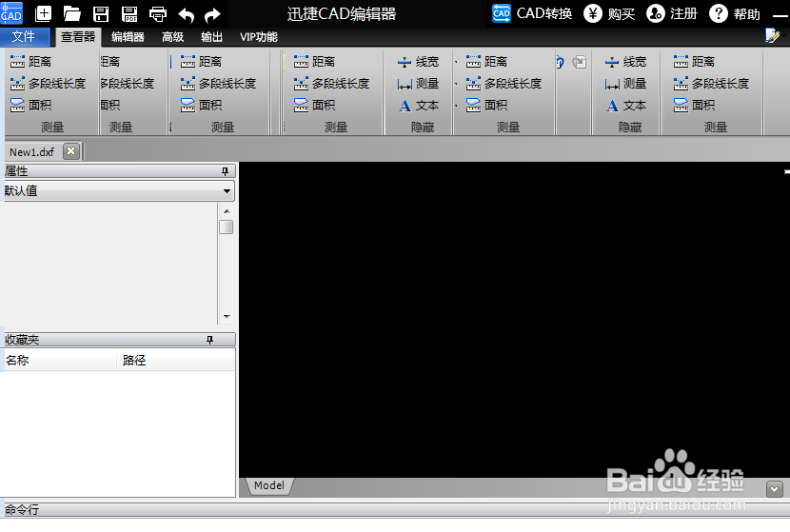Viewport: 790px width, 532px height.
Task: Create a new file with the plus icon
Action: click(44, 13)
